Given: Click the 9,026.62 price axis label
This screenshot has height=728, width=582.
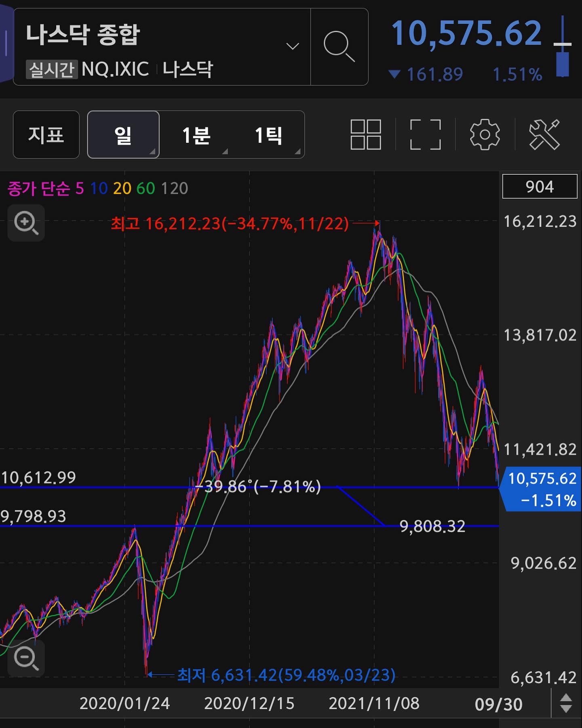Looking at the screenshot, I should 544,563.
